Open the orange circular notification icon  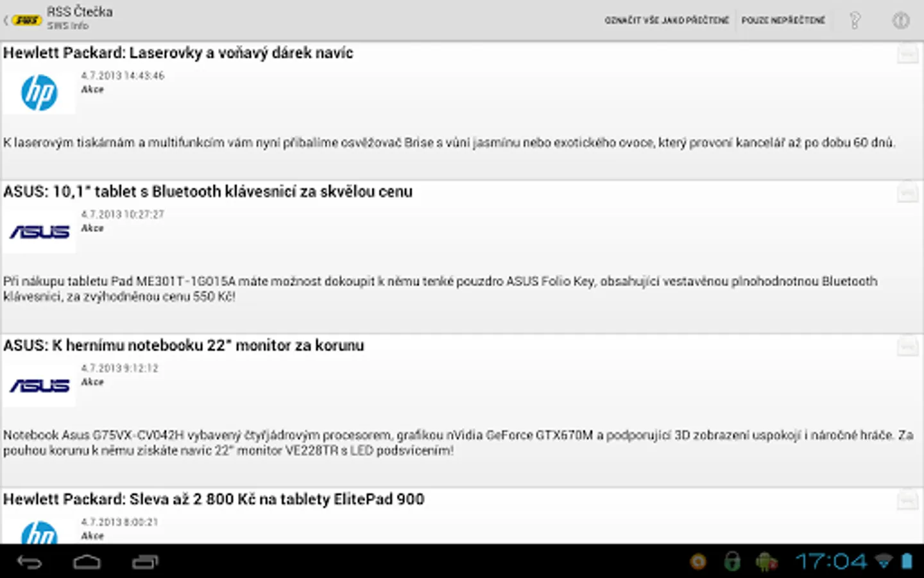(x=698, y=562)
